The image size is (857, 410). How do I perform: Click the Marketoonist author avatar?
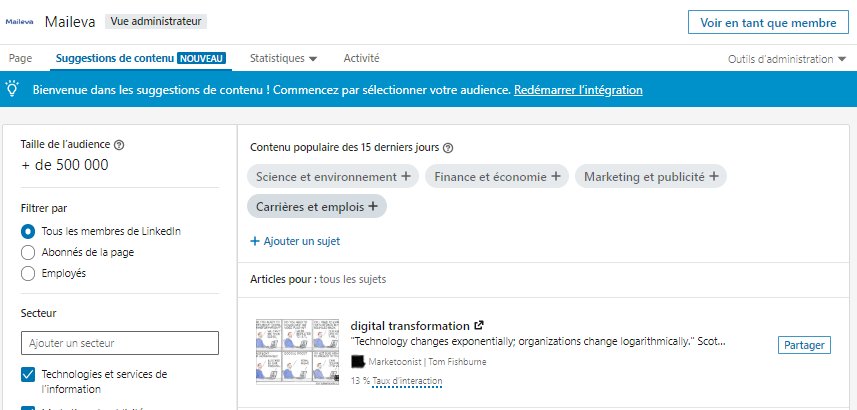358,361
